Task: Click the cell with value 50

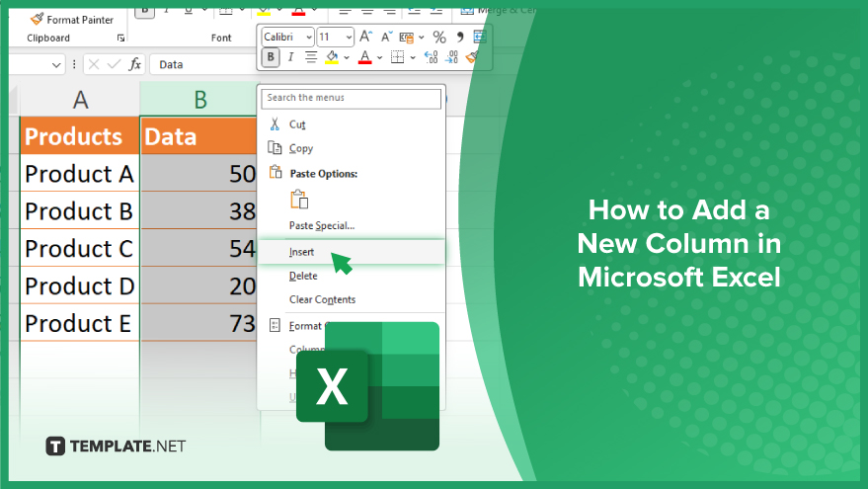Action: (199, 174)
